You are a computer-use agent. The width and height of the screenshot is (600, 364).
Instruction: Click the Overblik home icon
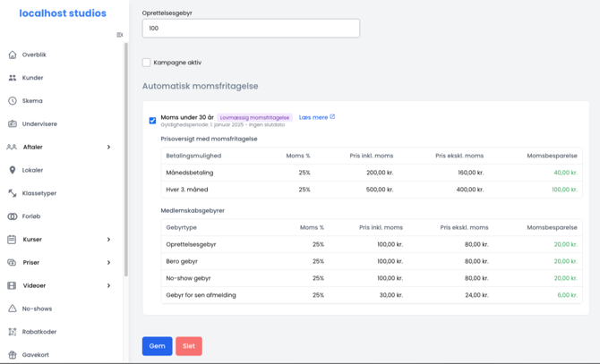point(13,55)
